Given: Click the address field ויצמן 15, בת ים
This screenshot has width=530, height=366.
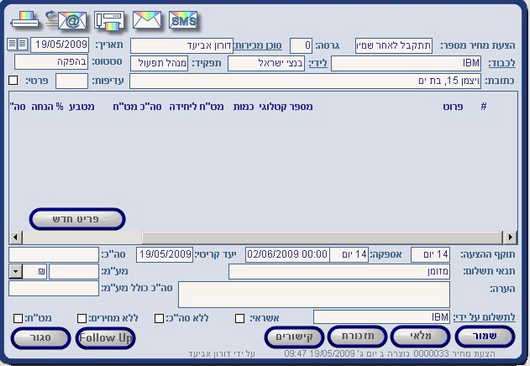Looking at the screenshot, I should pyautogui.click(x=305, y=81).
